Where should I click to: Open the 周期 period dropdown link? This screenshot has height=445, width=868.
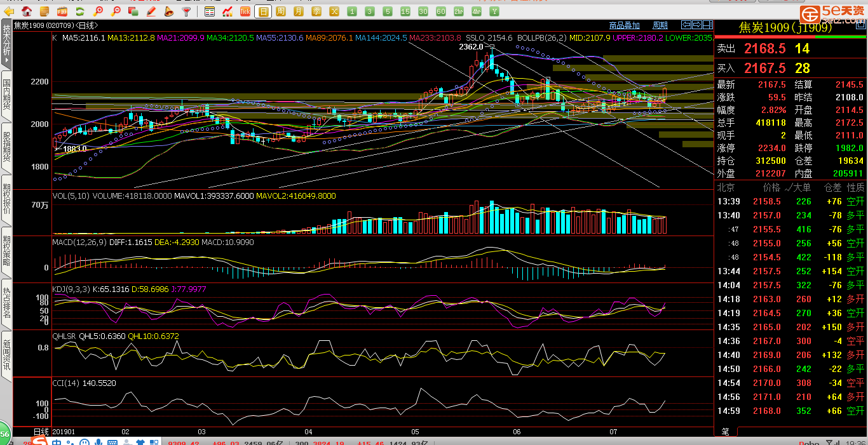click(660, 25)
